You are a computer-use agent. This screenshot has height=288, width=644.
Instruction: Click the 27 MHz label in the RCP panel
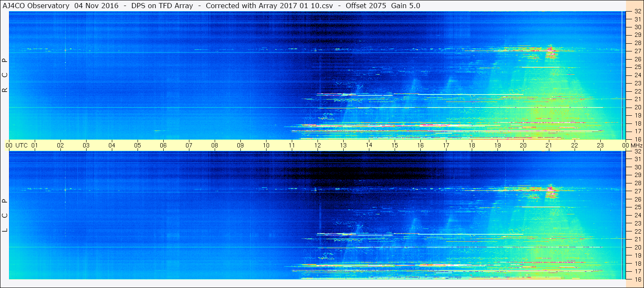pyautogui.click(x=638, y=51)
